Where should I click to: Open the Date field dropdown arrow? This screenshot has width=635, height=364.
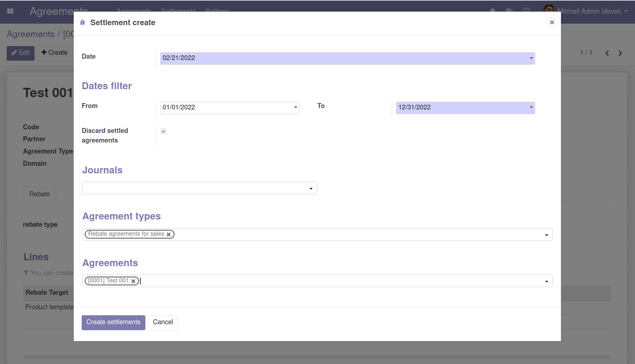[531, 58]
